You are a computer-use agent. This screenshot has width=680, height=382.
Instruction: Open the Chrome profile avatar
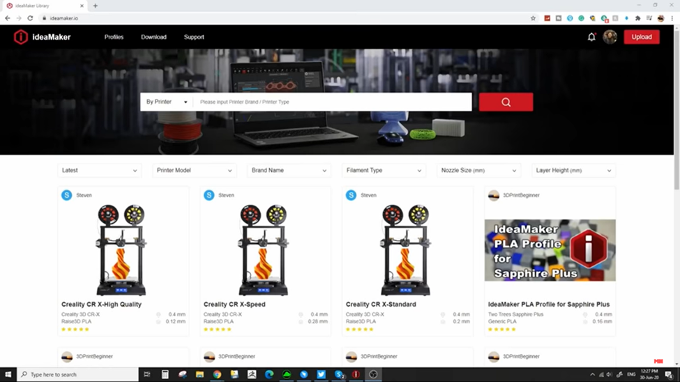point(660,18)
